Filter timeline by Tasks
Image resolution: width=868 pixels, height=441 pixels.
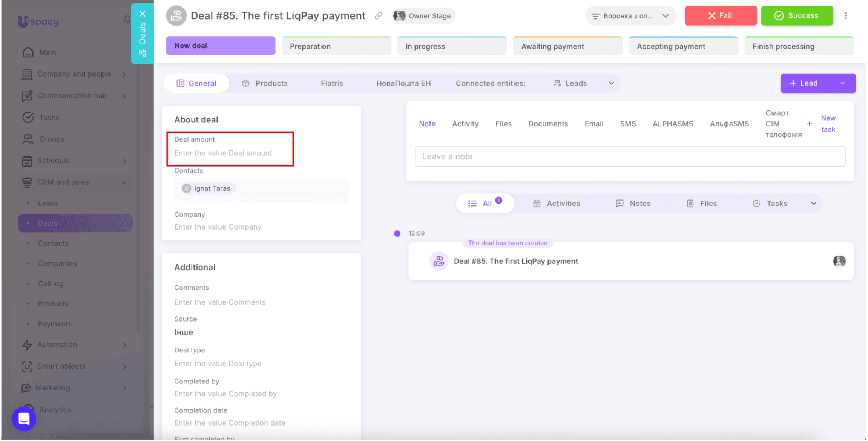point(770,204)
